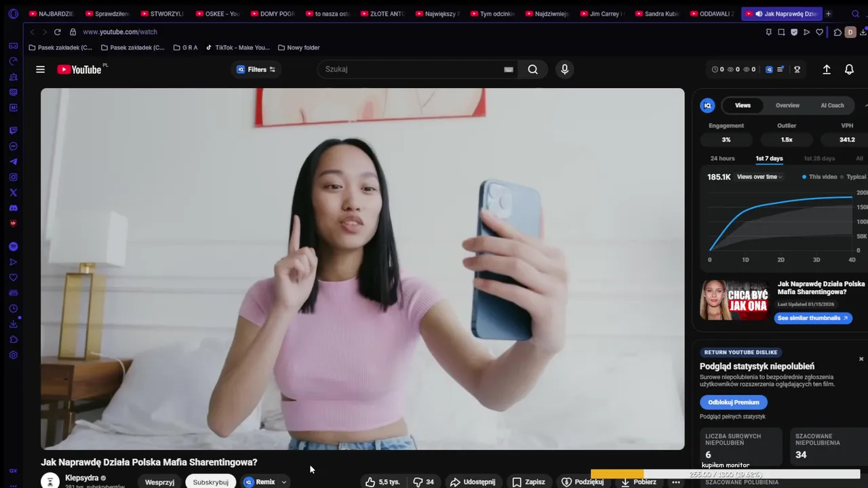Open downloads in Opera sidebar

(13, 324)
